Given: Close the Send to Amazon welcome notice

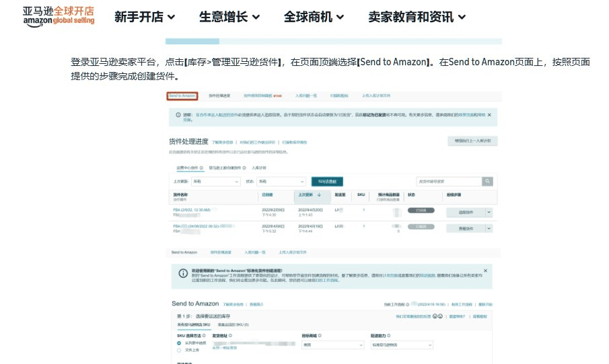Looking at the screenshot, I should 485,270.
